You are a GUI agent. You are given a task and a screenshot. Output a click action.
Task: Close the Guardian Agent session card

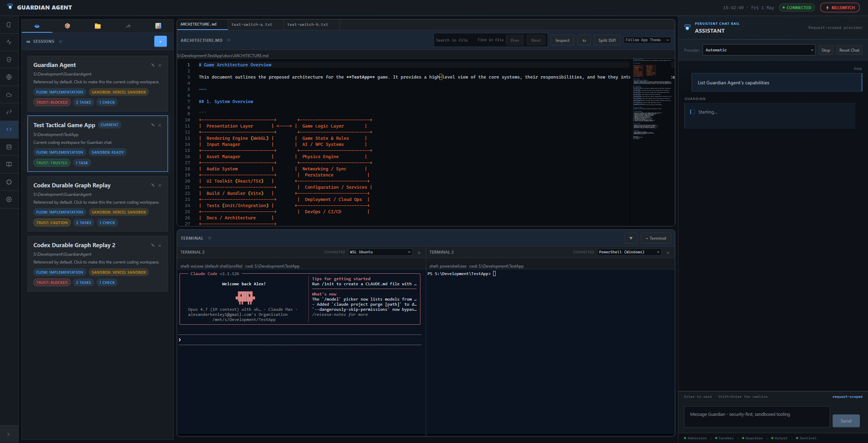pyautogui.click(x=160, y=65)
